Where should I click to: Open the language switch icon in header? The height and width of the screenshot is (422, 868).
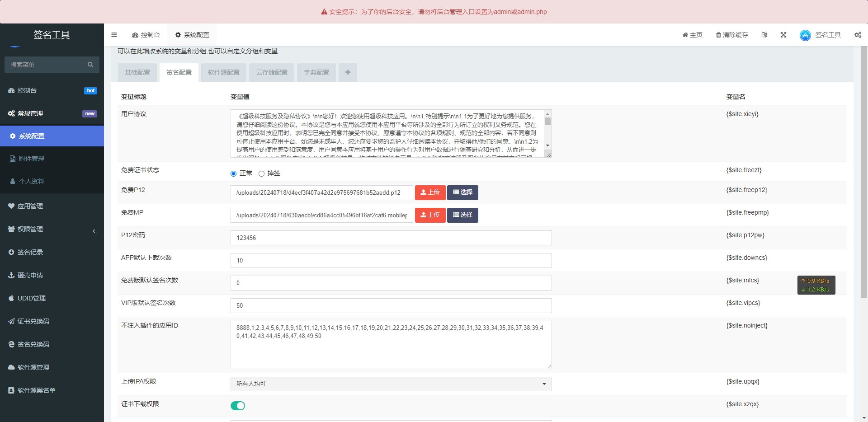(764, 35)
